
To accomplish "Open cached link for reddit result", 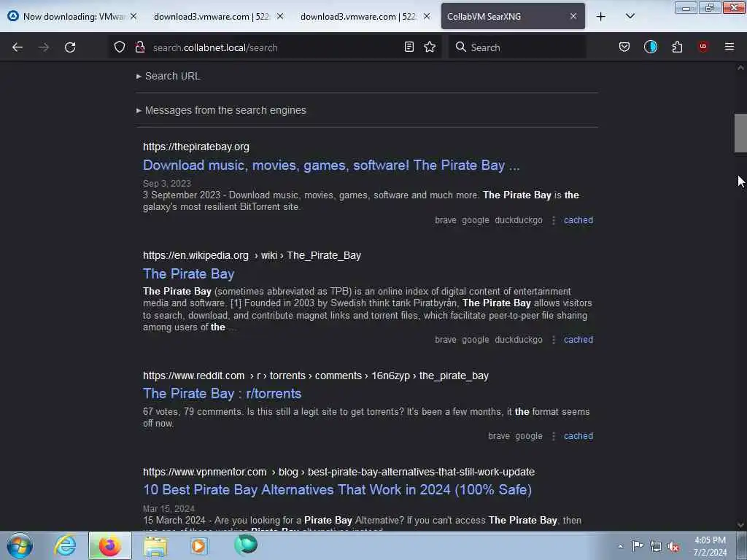I will 578,436.
